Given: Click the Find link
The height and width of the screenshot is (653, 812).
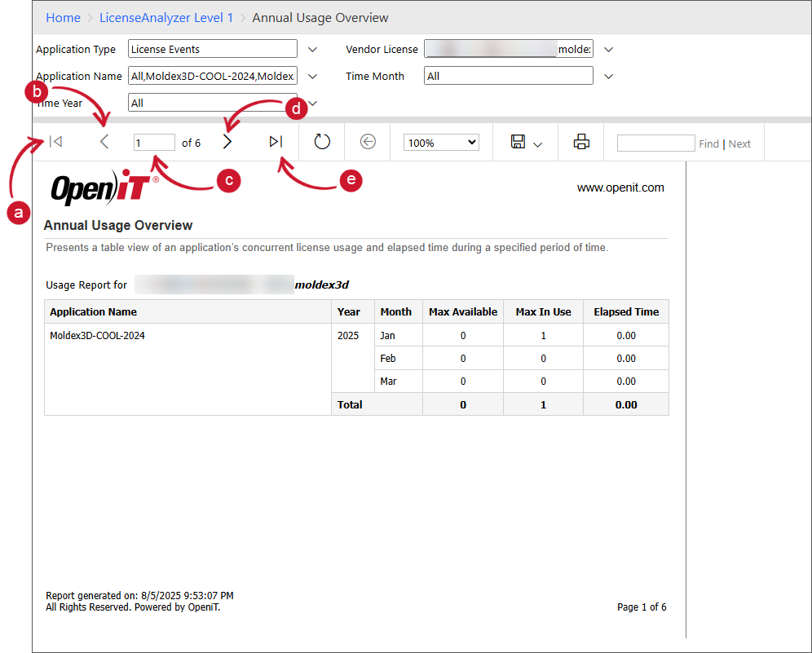Looking at the screenshot, I should pos(708,143).
